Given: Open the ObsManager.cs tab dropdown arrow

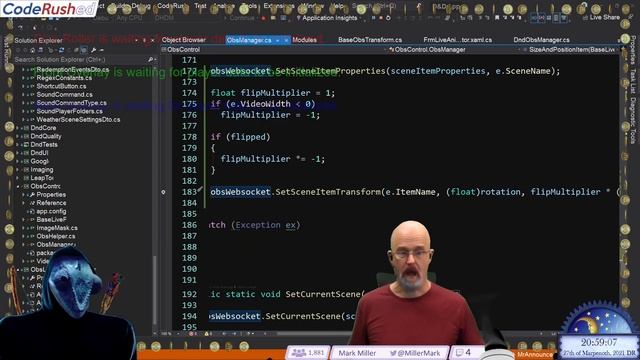Looking at the screenshot, I should [278, 40].
